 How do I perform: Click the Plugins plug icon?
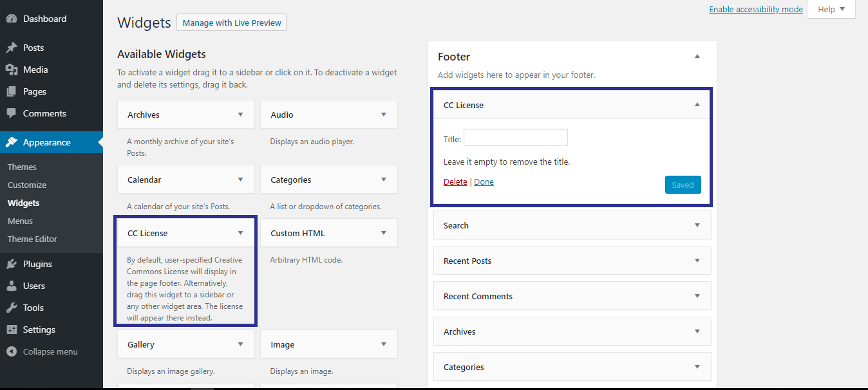tap(12, 264)
